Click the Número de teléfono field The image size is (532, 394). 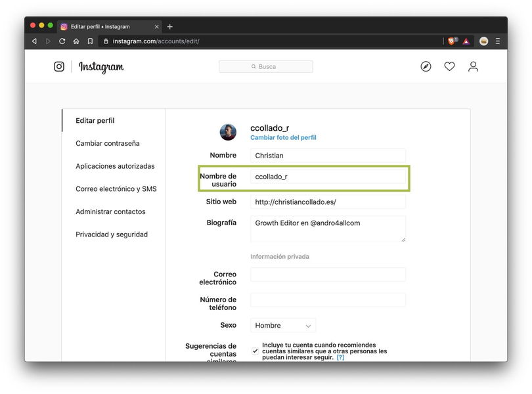click(328, 300)
